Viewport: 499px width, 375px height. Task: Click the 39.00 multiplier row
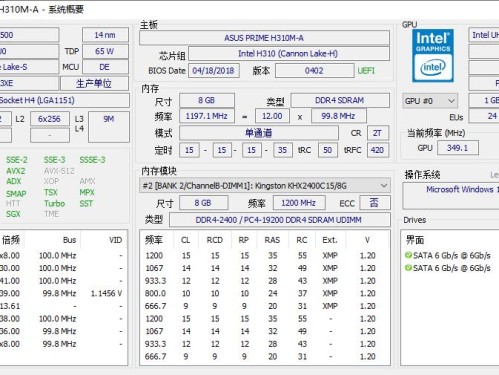click(63, 293)
